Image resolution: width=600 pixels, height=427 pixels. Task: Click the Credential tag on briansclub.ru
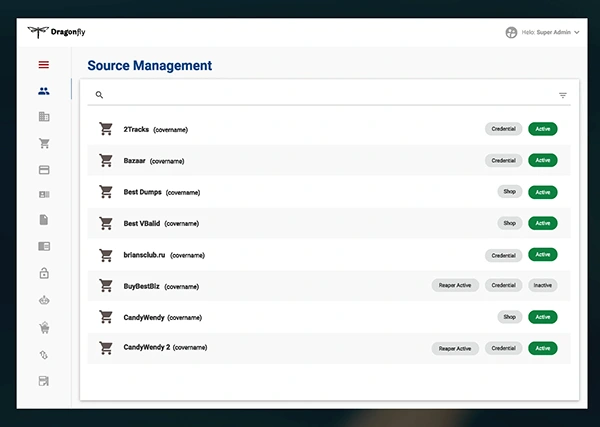tap(504, 256)
